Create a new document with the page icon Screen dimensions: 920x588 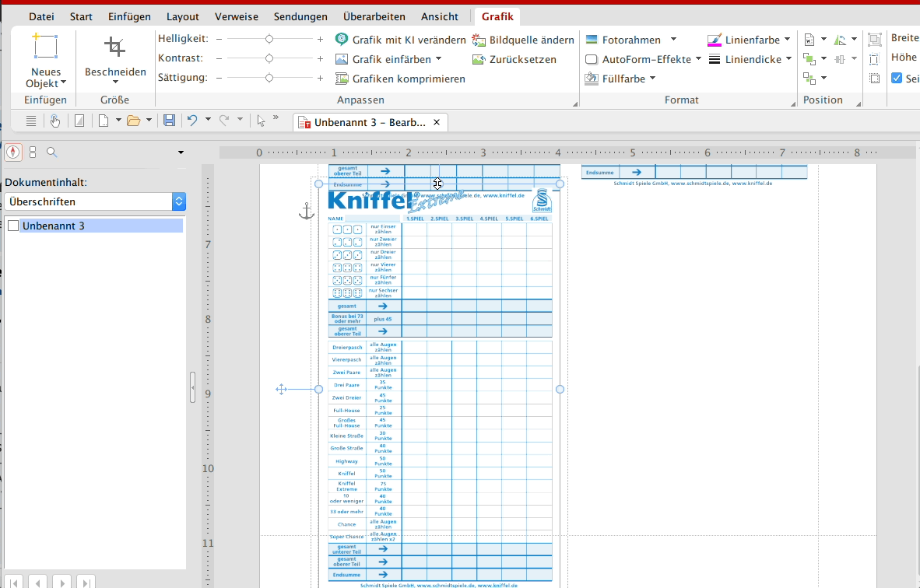coord(104,121)
